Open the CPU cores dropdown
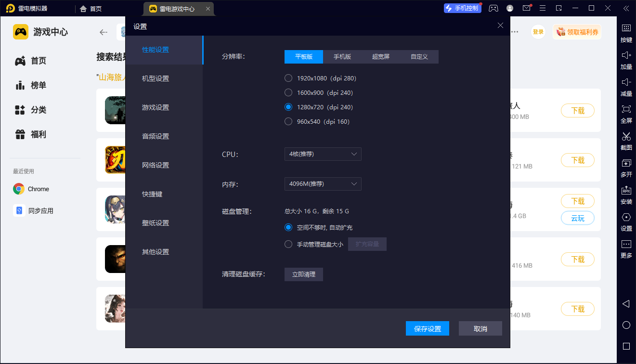This screenshot has height=364, width=636. 323,154
